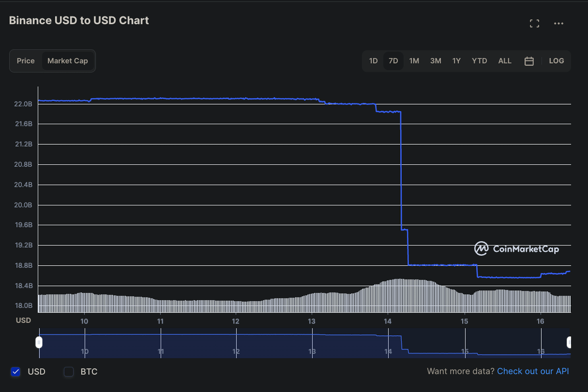Select the 7D time range
Viewport: 588px width, 392px height.
[393, 61]
